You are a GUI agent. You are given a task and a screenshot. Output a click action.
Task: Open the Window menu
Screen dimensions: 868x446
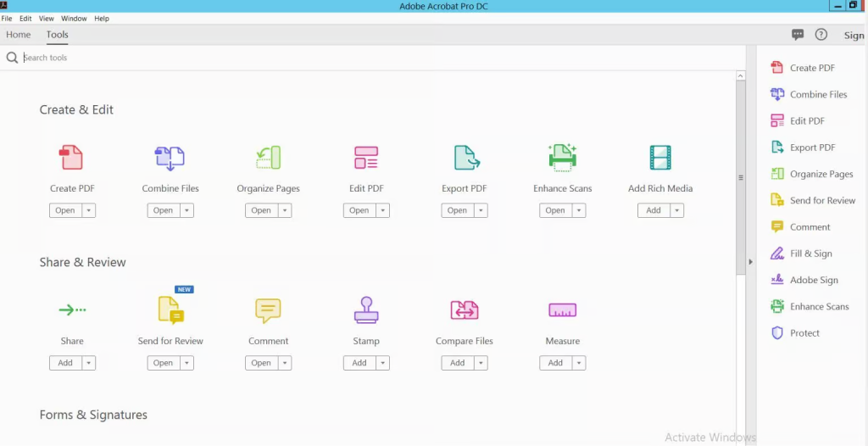tap(74, 19)
